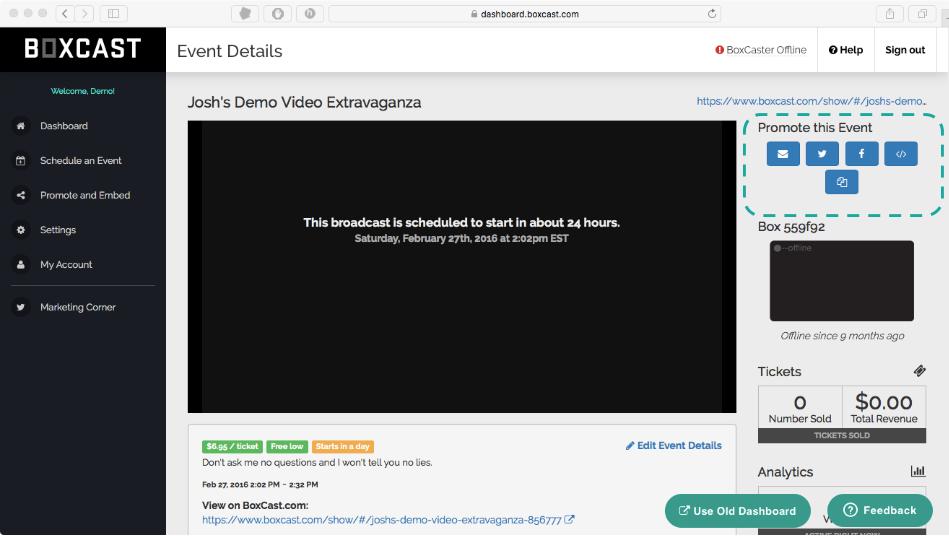
Task: Reload page using Safari refresh icon
Action: tap(712, 14)
